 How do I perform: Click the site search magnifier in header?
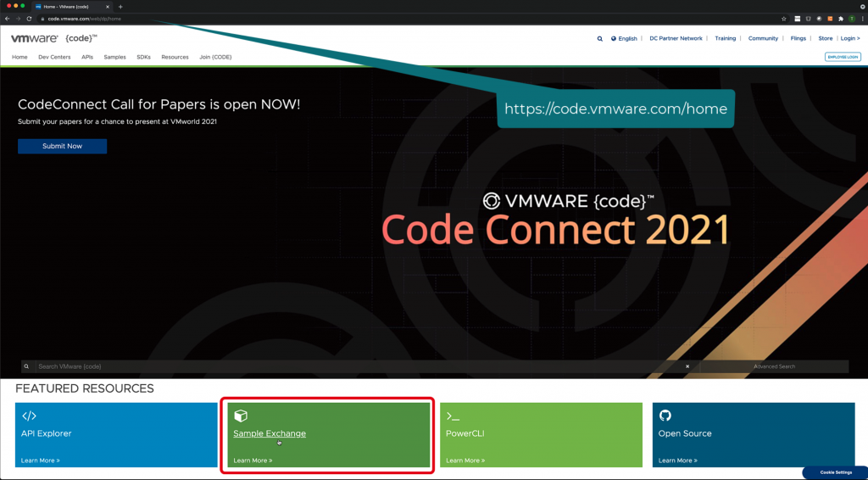pyautogui.click(x=599, y=39)
